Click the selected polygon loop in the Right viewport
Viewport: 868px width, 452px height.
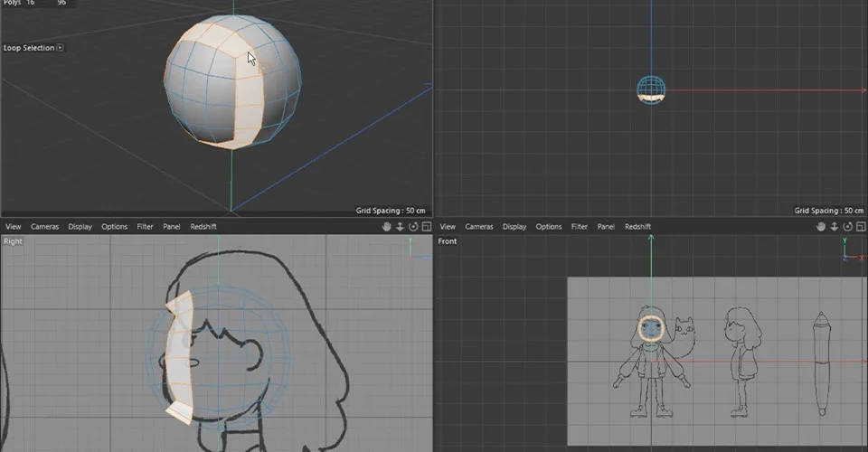[180, 357]
